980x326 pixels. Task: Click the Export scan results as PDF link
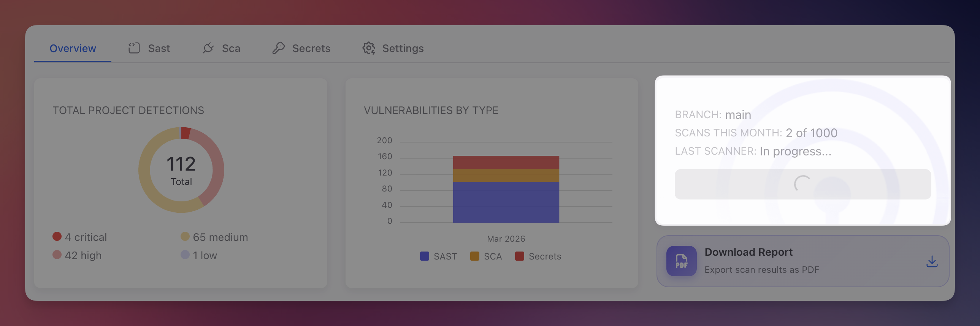762,269
